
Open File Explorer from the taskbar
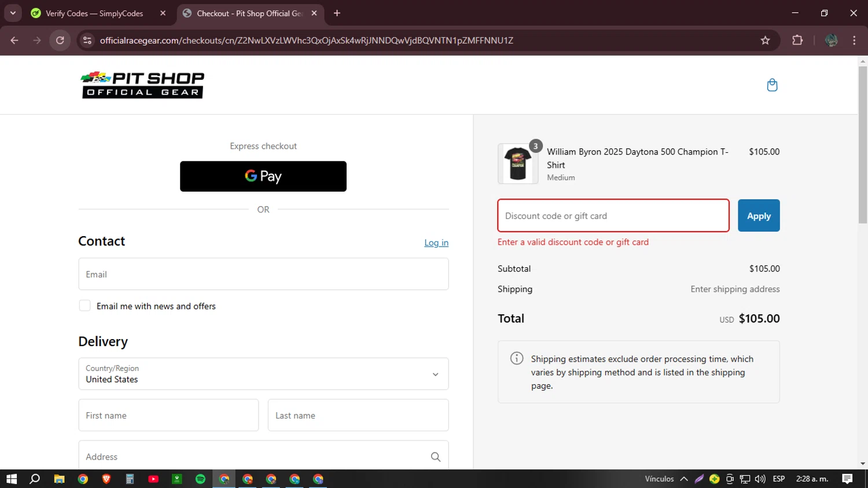coord(59,479)
